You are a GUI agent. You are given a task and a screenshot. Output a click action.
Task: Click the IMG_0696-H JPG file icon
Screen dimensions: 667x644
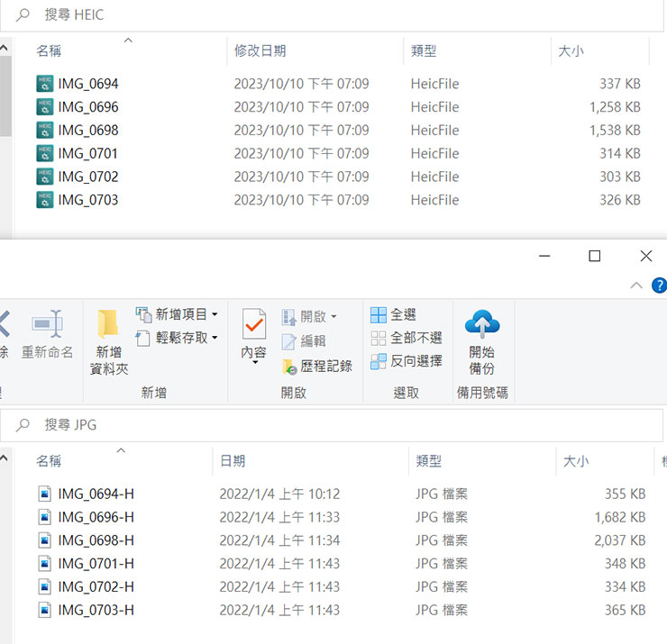[45, 517]
